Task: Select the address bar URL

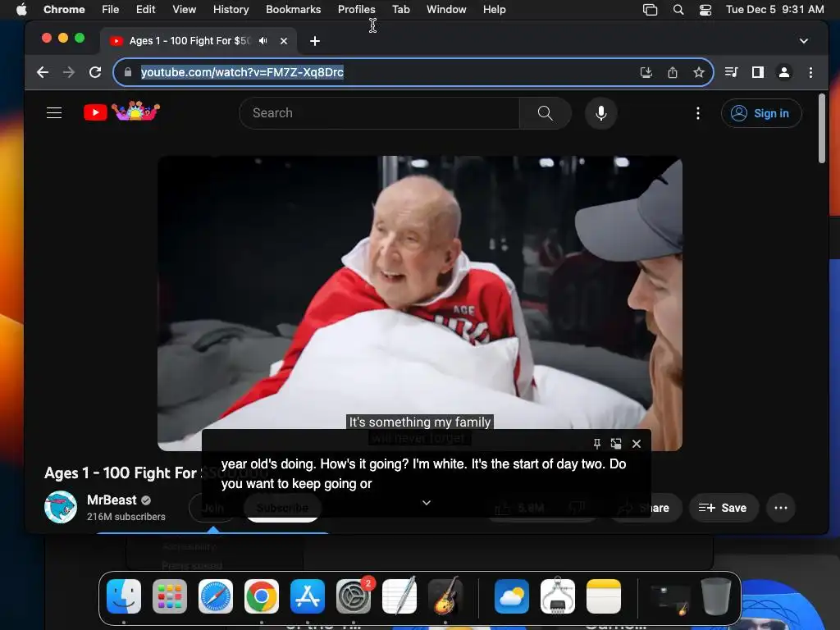Action: point(242,72)
